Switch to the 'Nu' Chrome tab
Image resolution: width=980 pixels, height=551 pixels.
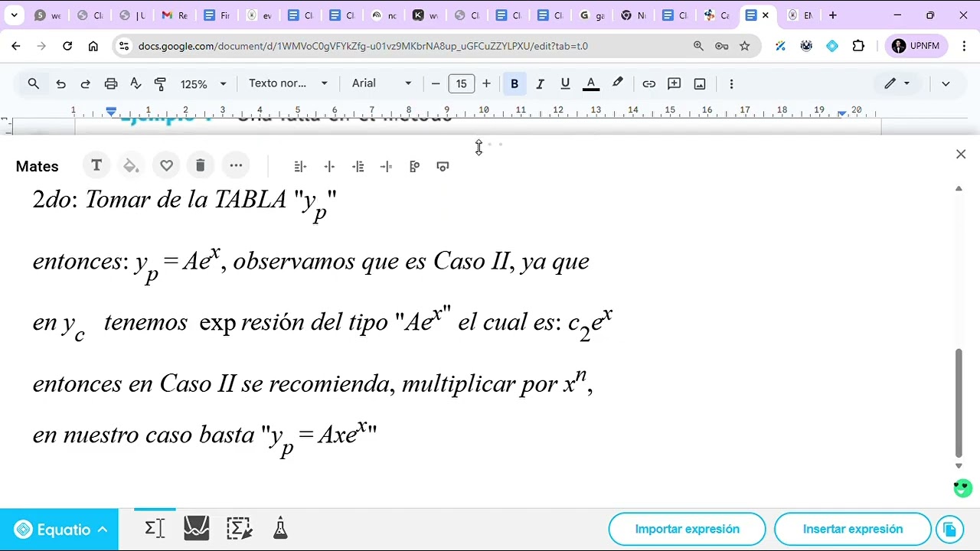(634, 15)
